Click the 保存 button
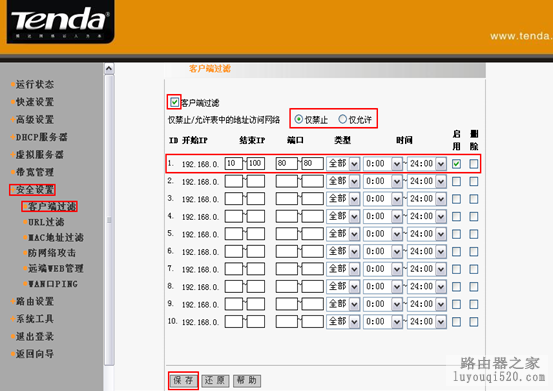Image resolution: width=553 pixels, height=391 pixels. (183, 380)
